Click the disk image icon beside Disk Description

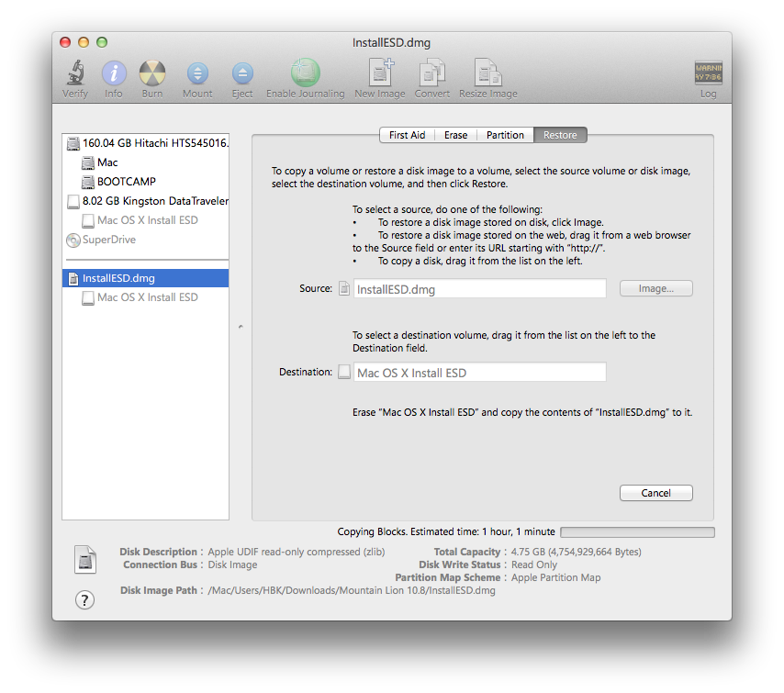point(85,560)
